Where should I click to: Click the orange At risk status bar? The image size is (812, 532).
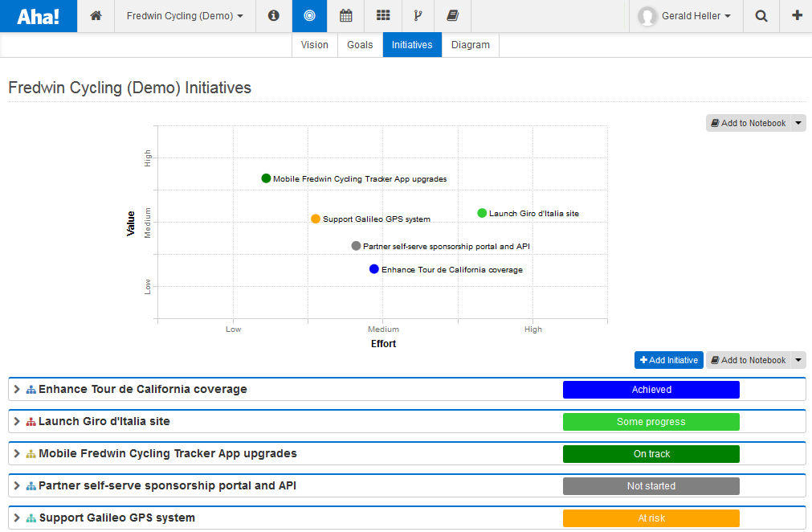pos(651,518)
